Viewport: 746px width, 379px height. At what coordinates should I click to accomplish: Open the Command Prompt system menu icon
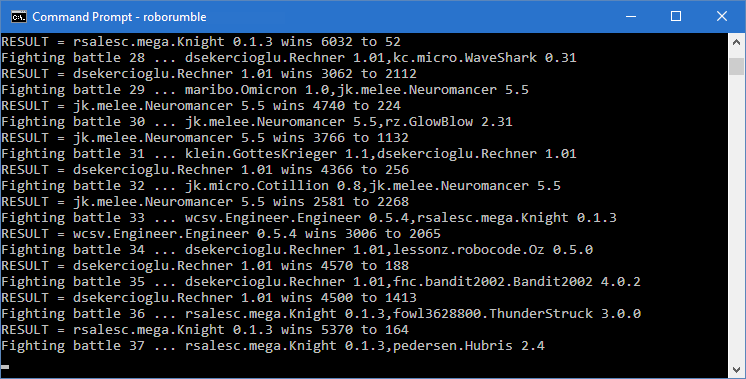[x=19, y=17]
